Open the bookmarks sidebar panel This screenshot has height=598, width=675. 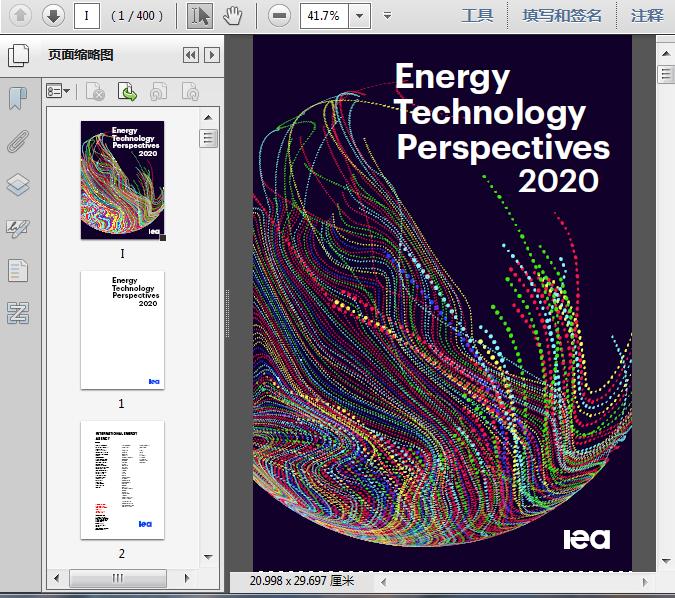coord(18,98)
